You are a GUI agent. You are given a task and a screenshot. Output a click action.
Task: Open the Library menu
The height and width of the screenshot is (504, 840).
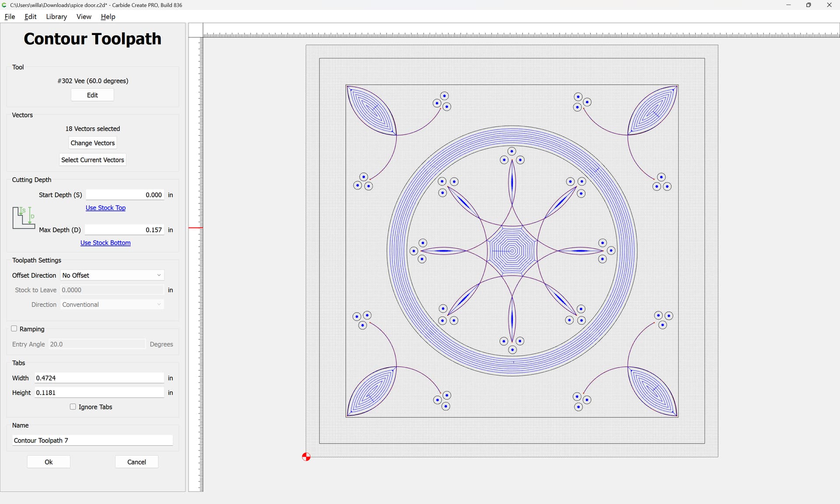coord(56,17)
